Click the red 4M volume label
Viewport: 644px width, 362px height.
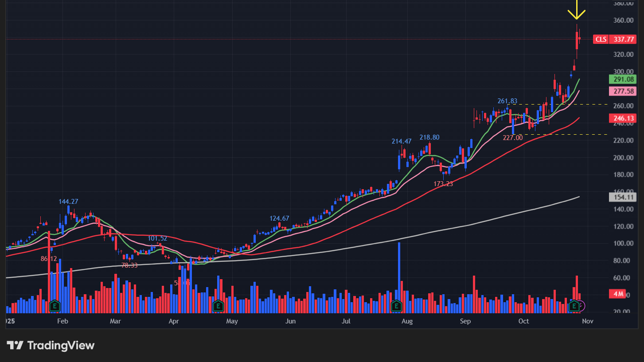tap(618, 294)
